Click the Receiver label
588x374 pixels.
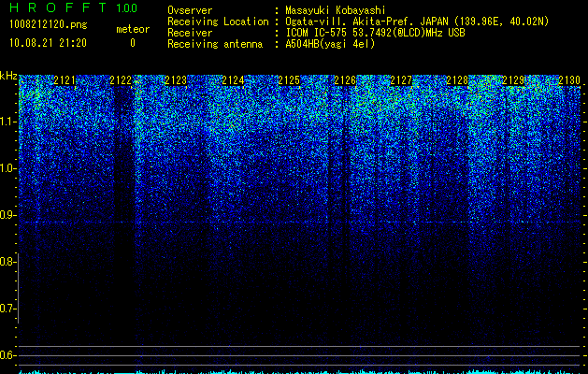pyautogui.click(x=190, y=33)
